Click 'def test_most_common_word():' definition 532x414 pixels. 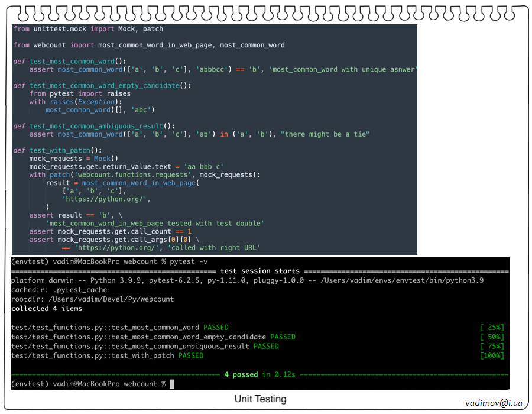70,62
